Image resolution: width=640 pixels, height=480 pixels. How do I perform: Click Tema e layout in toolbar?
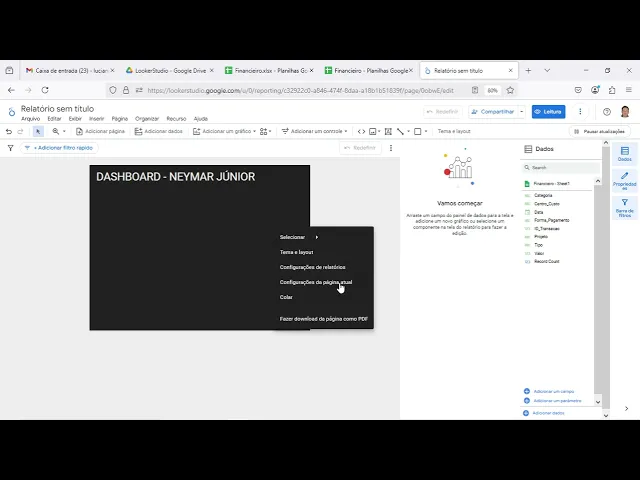tap(454, 131)
